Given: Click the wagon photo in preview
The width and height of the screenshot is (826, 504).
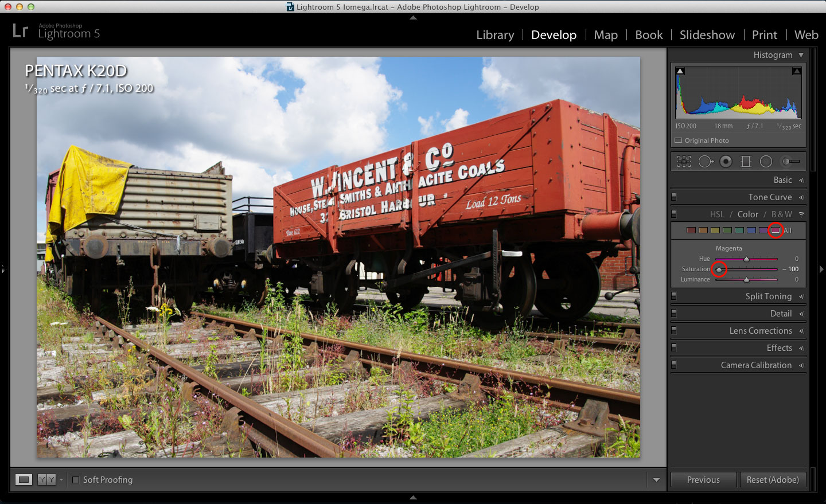Looking at the screenshot, I should pos(338,257).
